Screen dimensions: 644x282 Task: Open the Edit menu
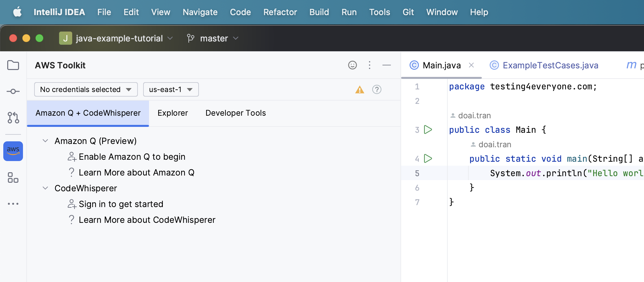(131, 12)
